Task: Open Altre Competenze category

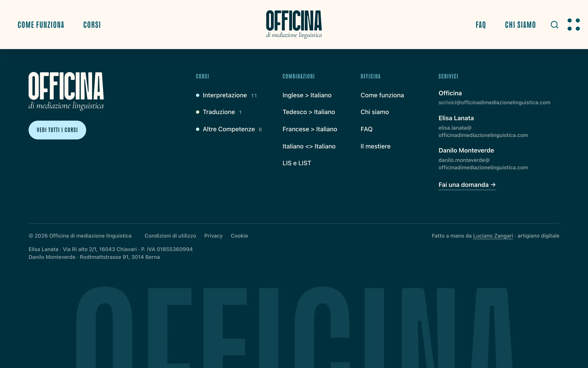Action: coord(229,129)
